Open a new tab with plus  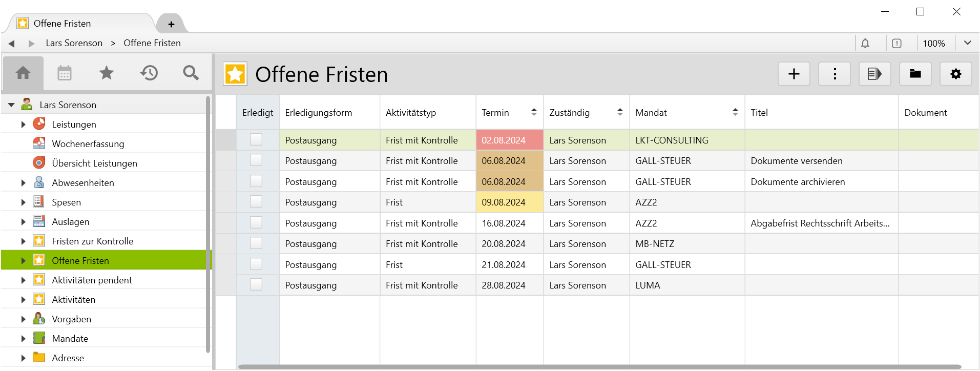point(171,24)
